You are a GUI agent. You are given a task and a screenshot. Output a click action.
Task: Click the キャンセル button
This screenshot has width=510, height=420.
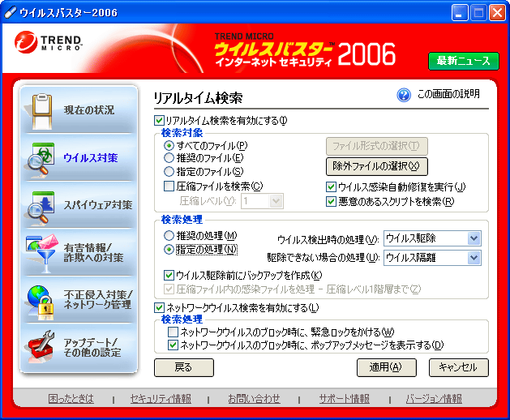(x=459, y=367)
